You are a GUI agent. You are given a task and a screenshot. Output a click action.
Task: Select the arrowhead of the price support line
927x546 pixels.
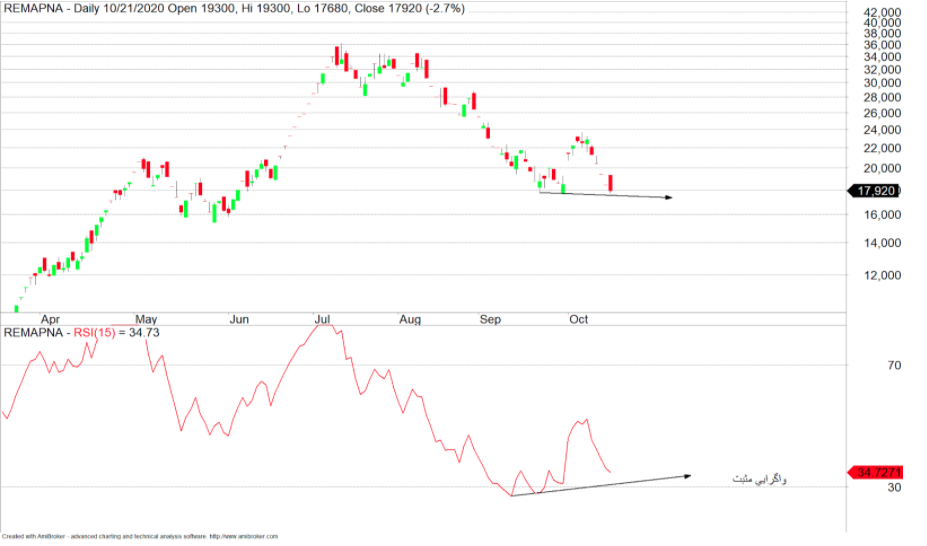pyautogui.click(x=667, y=197)
